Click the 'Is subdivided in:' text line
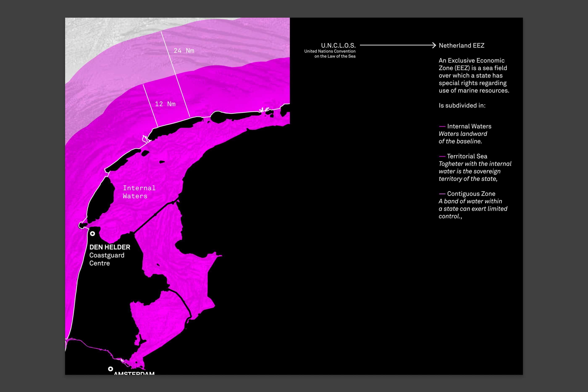Image resolution: width=588 pixels, height=392 pixels. (462, 105)
